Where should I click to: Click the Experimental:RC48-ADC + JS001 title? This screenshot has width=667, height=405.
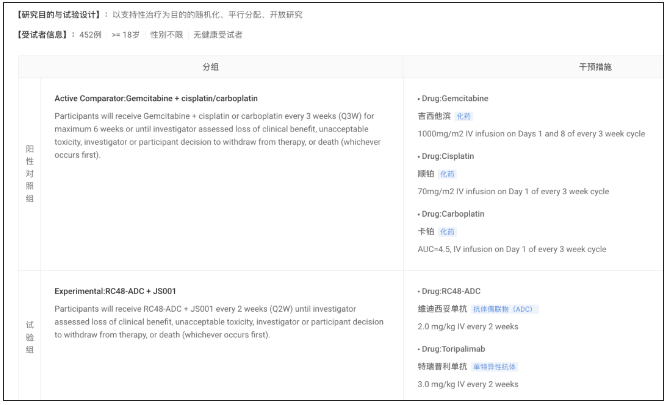[115, 292]
